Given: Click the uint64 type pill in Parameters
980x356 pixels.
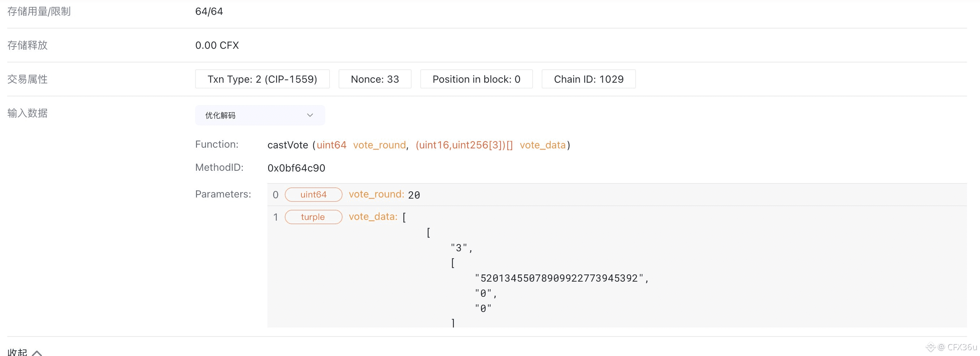Looking at the screenshot, I should pyautogui.click(x=314, y=195).
